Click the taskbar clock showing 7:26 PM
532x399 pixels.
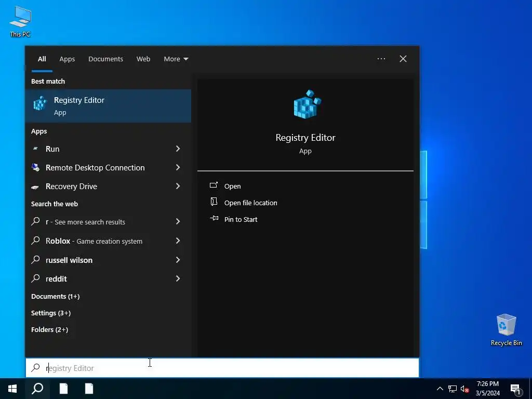coord(487,389)
